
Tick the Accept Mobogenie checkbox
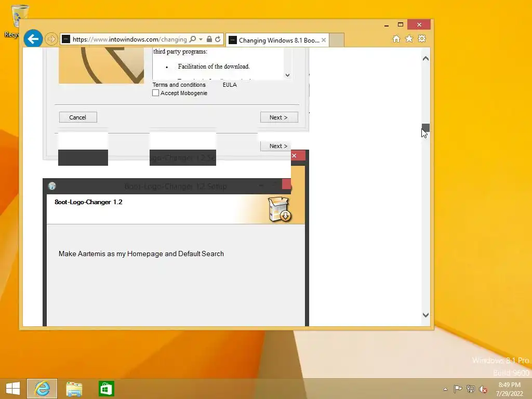[155, 93]
